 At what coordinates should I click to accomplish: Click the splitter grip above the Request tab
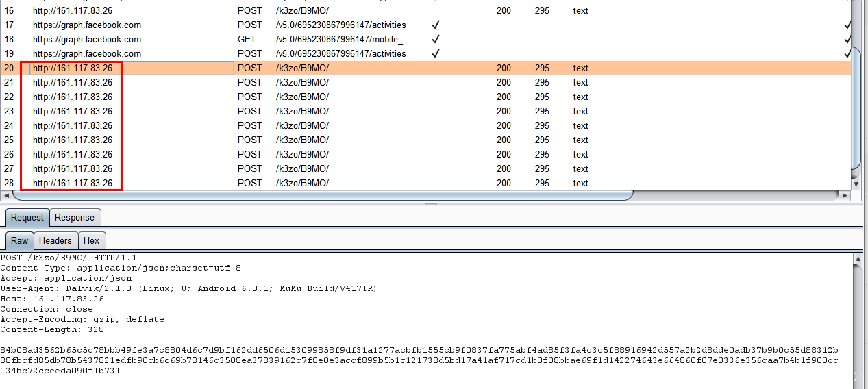(x=431, y=204)
